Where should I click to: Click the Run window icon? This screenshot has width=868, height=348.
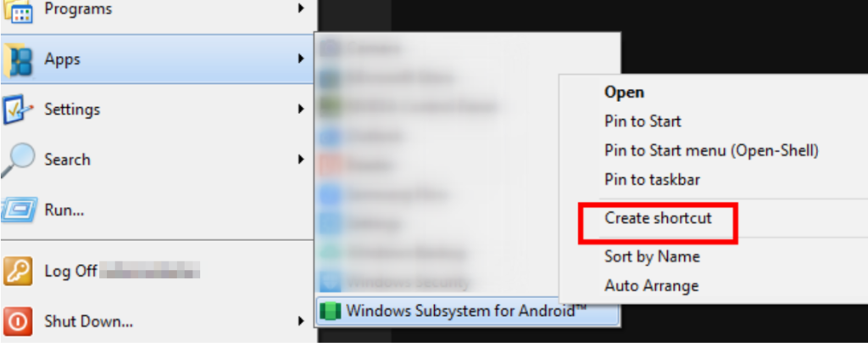click(x=19, y=210)
